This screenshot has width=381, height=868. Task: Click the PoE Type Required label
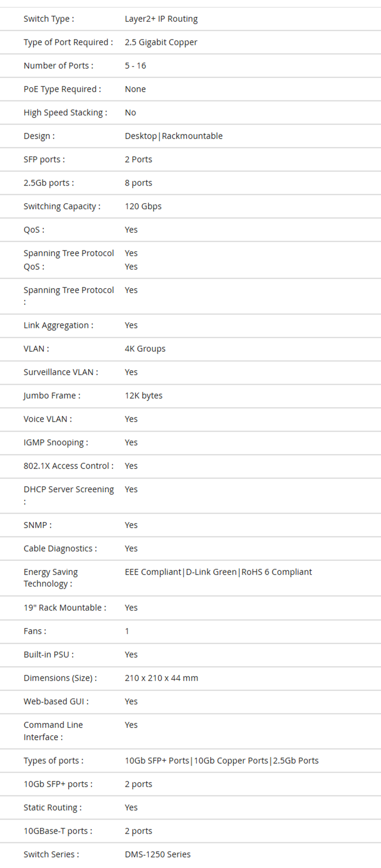click(x=62, y=89)
